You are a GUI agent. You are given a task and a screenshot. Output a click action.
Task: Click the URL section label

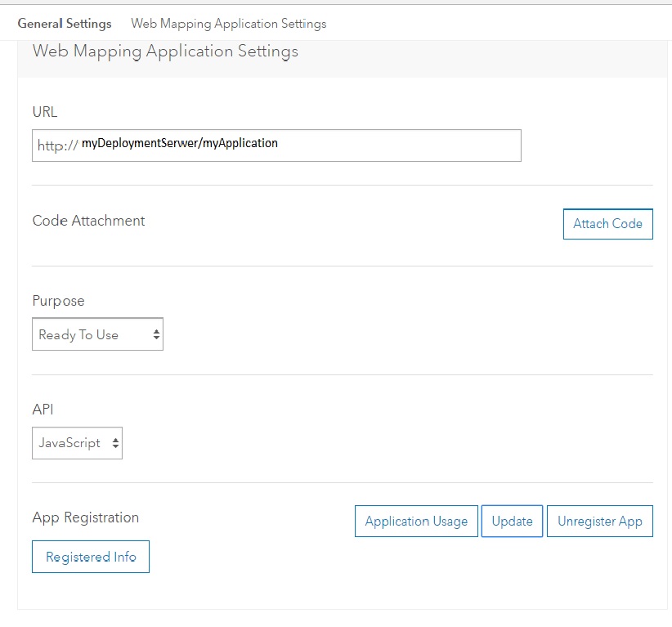click(x=45, y=112)
